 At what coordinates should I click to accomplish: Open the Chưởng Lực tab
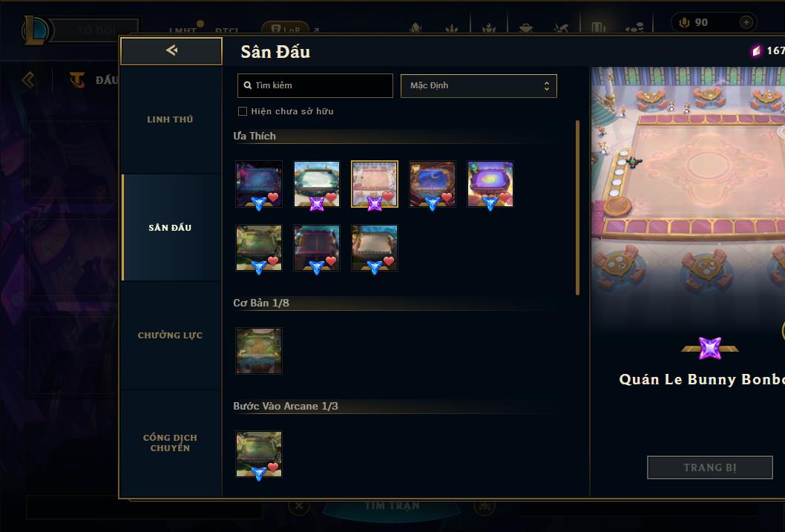[170, 335]
